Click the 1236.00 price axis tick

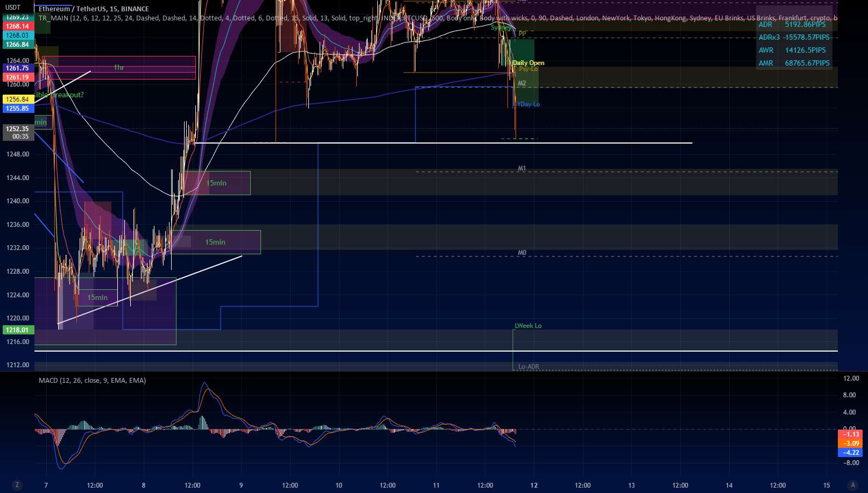18,225
